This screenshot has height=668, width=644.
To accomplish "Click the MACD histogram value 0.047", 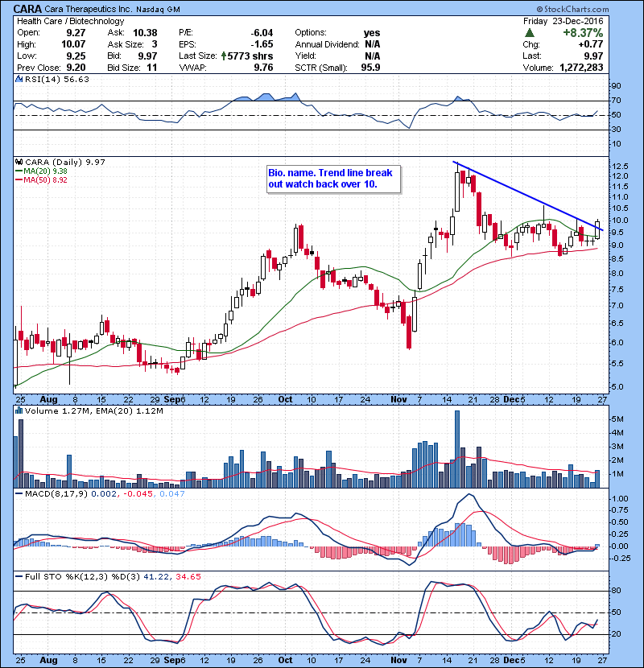I will (x=171, y=493).
